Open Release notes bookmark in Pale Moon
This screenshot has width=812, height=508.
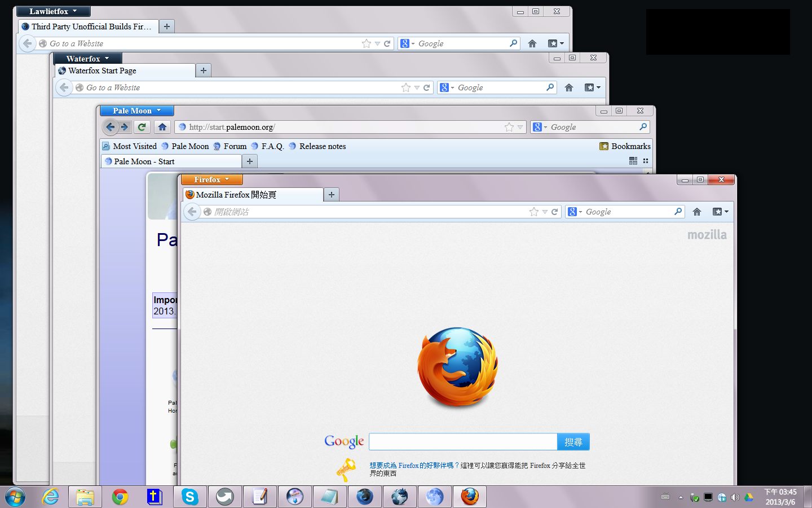tap(322, 146)
